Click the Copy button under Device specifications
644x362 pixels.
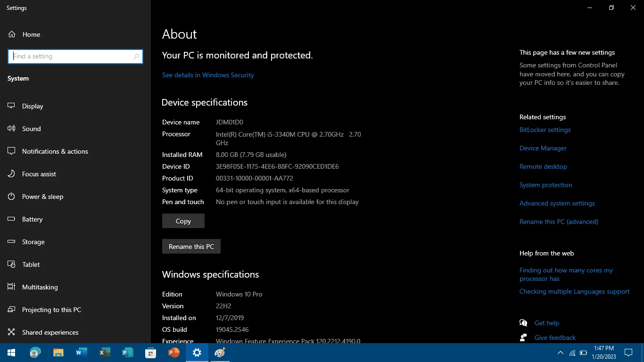coord(183,221)
